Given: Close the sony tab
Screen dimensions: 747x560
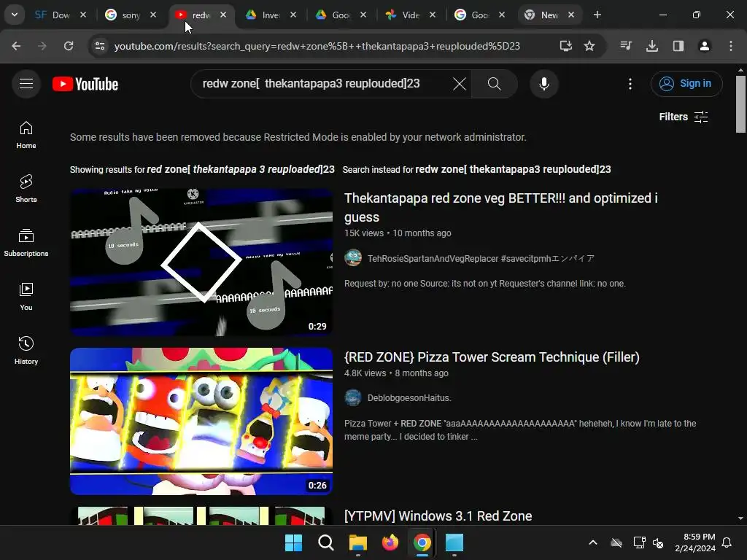Looking at the screenshot, I should (153, 15).
